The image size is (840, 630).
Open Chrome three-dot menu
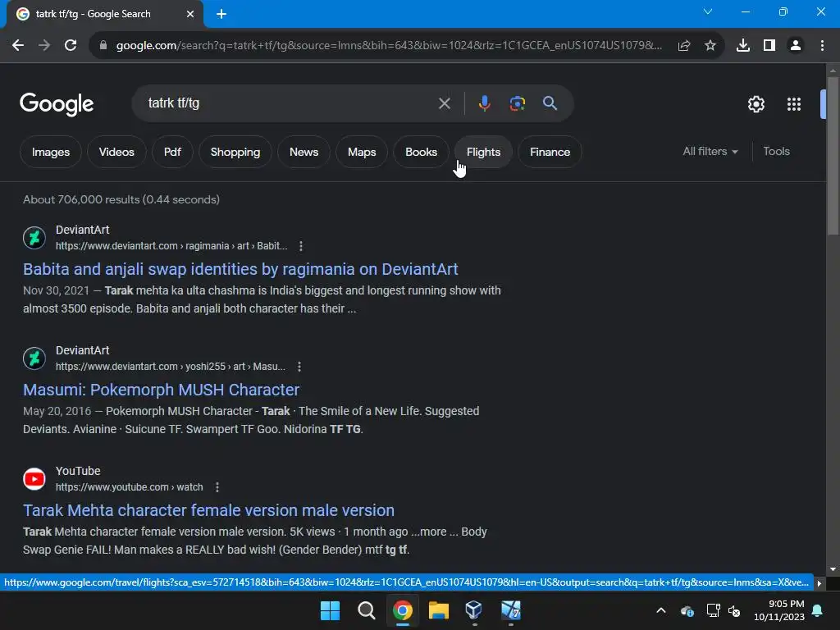tap(822, 46)
